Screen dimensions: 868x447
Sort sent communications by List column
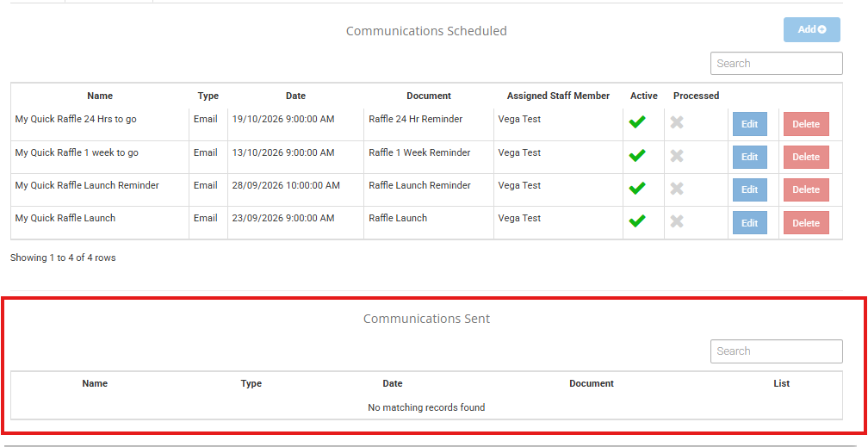[781, 383]
